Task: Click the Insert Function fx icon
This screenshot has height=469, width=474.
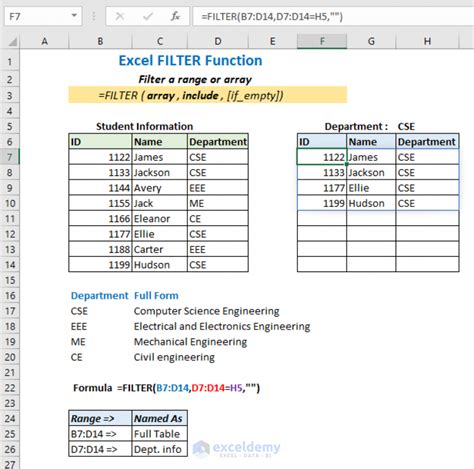Action: click(175, 16)
